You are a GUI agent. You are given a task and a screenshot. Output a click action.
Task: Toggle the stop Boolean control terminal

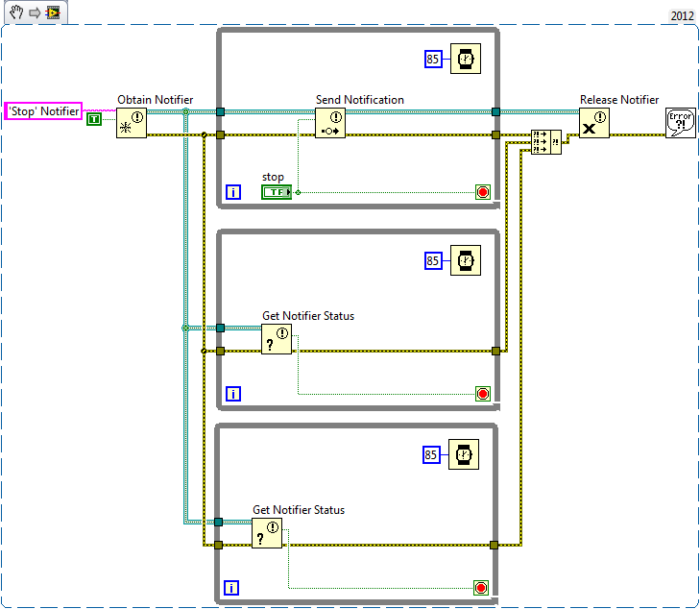pyautogui.click(x=276, y=192)
